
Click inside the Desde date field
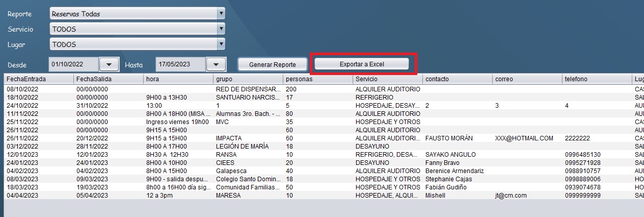pos(74,64)
